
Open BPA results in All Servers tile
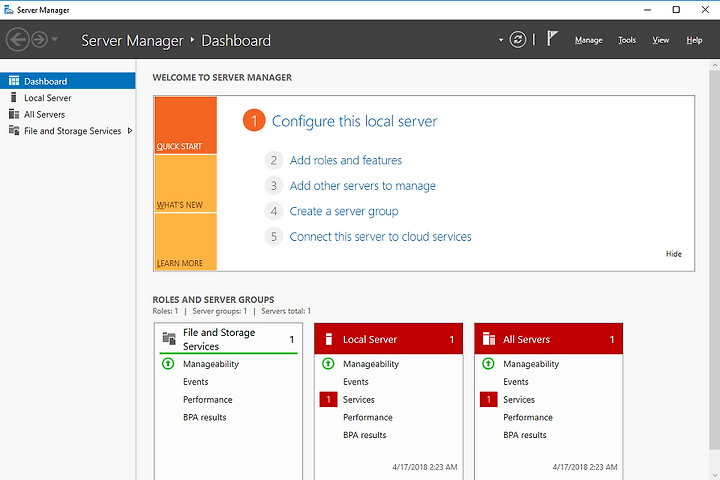(x=525, y=435)
